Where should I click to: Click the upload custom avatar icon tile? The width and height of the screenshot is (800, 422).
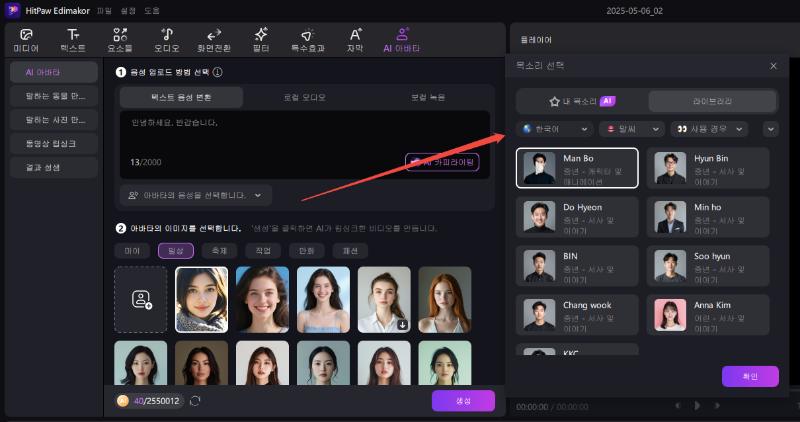[x=140, y=299]
